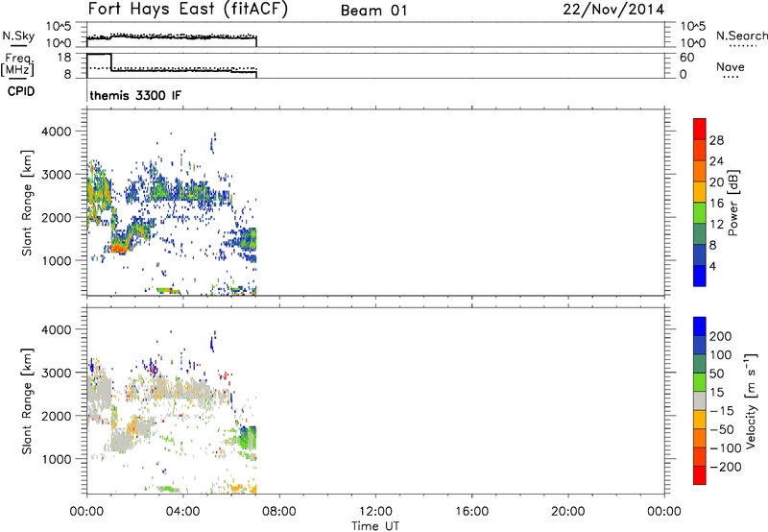Select the 'Freq. [MHz]' axis label
The width and height of the screenshot is (768, 532).
coord(17,64)
